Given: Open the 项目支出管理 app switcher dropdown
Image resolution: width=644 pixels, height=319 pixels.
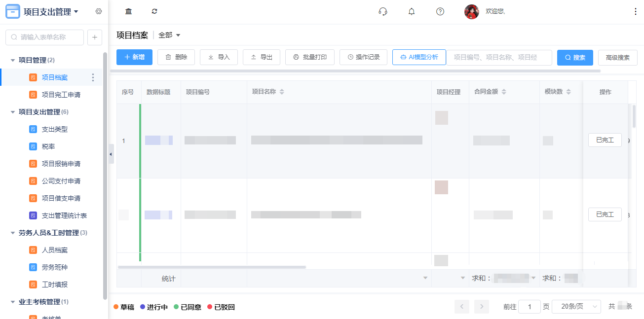Looking at the screenshot, I should pyautogui.click(x=76, y=12).
